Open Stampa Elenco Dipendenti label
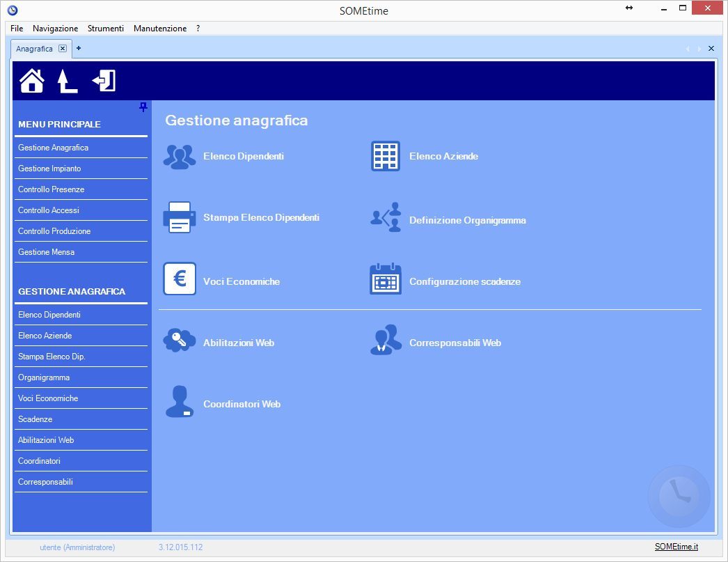Image resolution: width=728 pixels, height=562 pixels. [261, 218]
